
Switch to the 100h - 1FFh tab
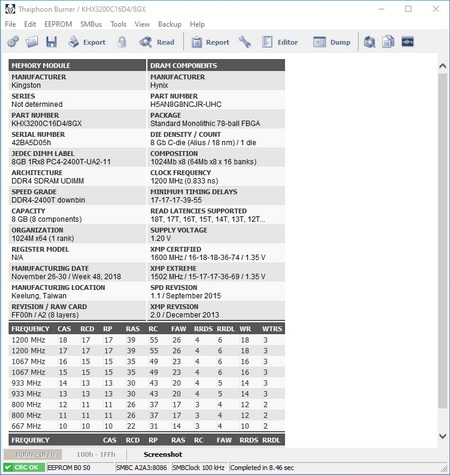pyautogui.click(x=96, y=454)
